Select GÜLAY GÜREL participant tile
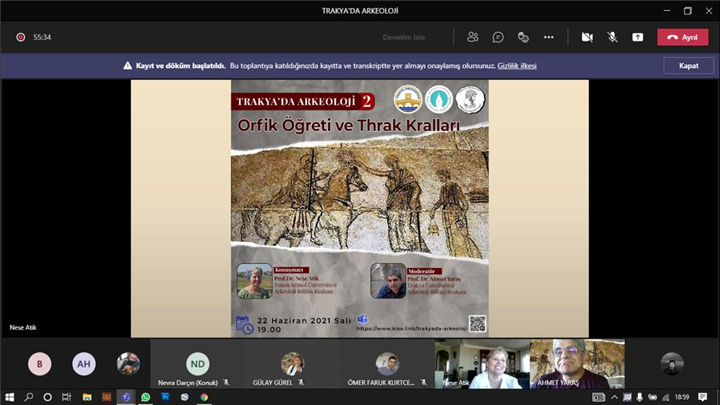The image size is (720, 405). point(292,364)
